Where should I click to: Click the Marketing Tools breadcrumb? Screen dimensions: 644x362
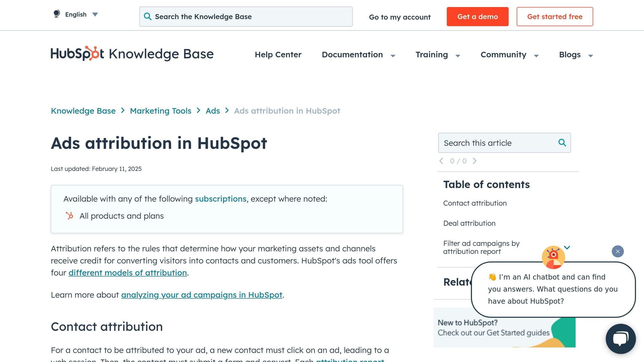(x=160, y=111)
